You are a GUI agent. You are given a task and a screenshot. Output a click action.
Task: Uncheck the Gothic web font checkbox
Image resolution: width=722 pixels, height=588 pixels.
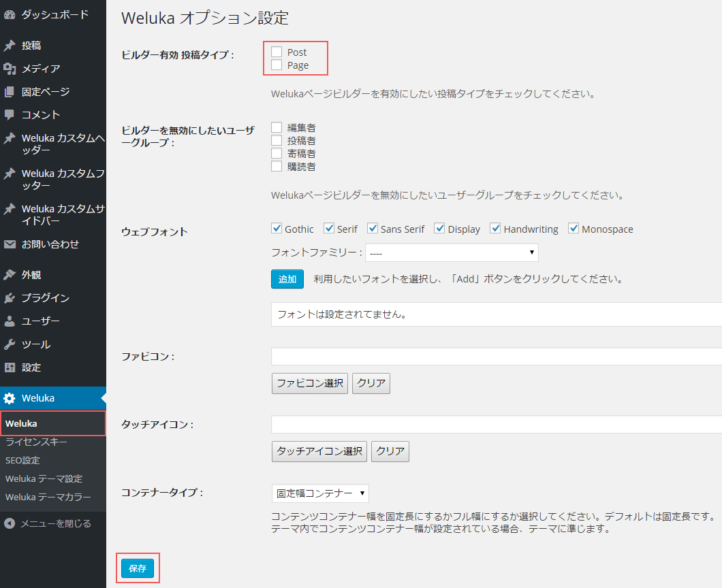277,228
